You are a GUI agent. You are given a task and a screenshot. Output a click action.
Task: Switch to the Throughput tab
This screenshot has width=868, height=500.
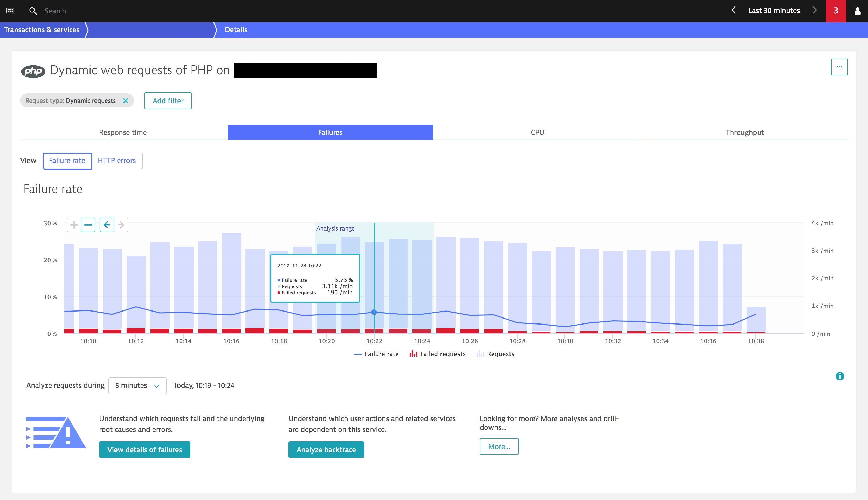745,133
